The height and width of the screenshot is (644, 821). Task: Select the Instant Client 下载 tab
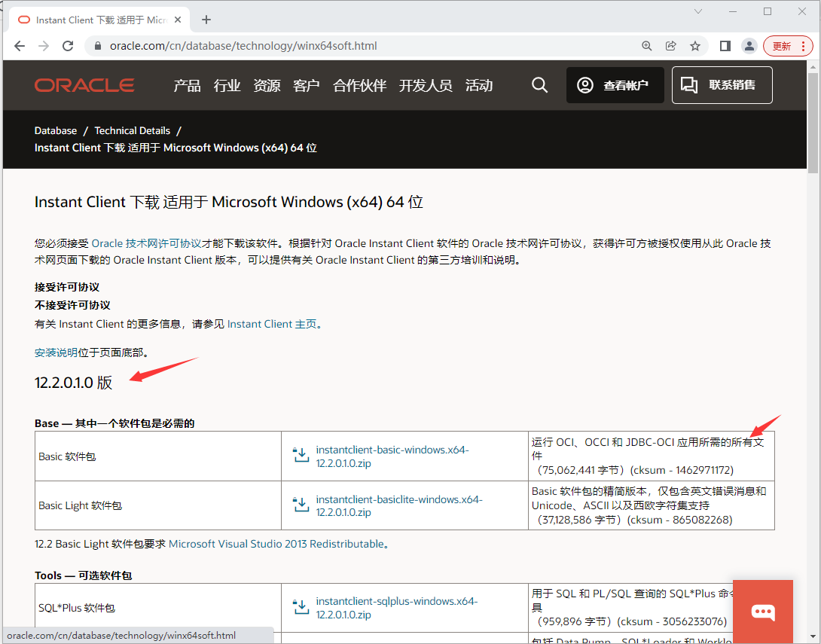click(x=99, y=20)
